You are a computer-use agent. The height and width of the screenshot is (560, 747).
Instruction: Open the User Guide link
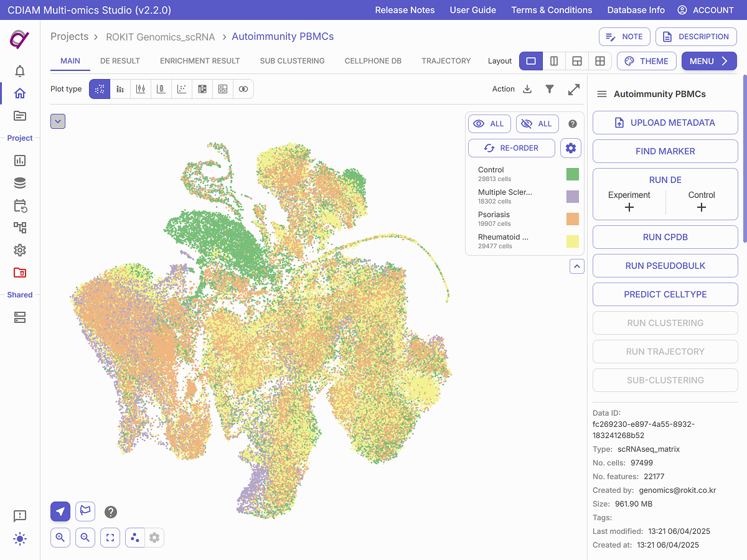(473, 10)
